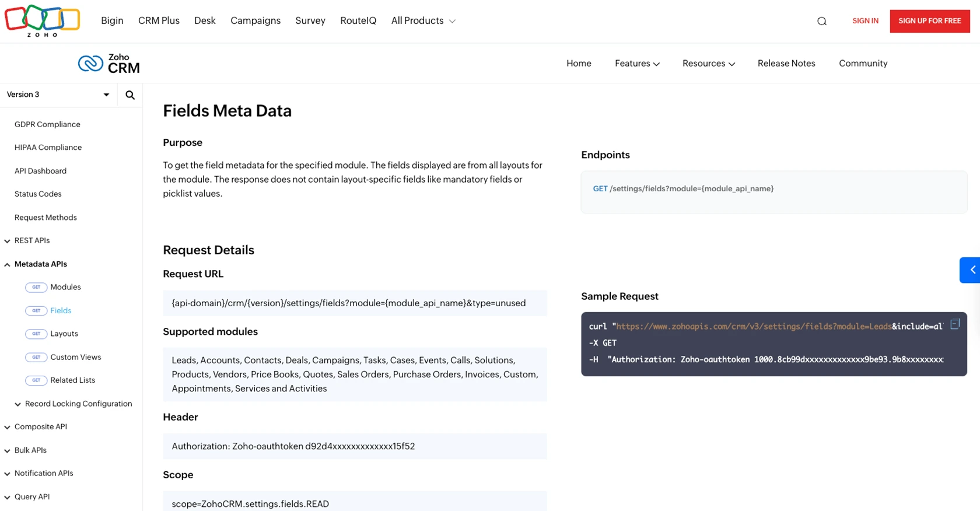Screen dimensions: 980x511
Task: Select Modules in Metadata APIs
Action: pyautogui.click(x=65, y=287)
